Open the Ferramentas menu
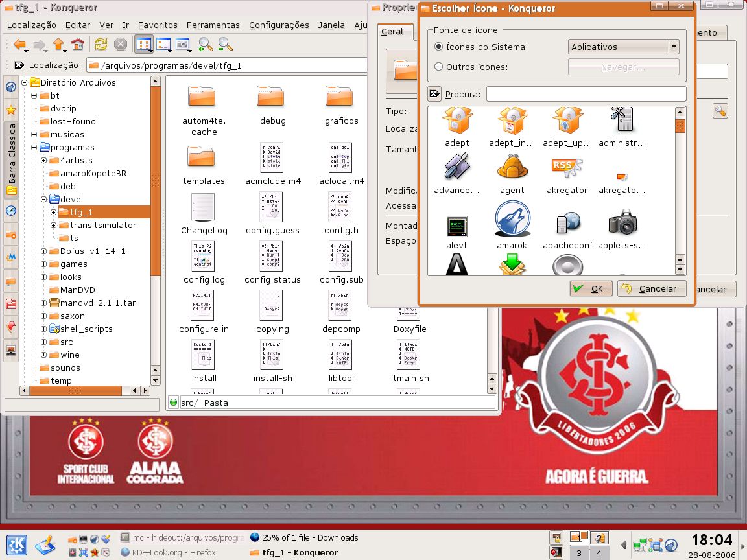The height and width of the screenshot is (560, 747). pos(213,25)
